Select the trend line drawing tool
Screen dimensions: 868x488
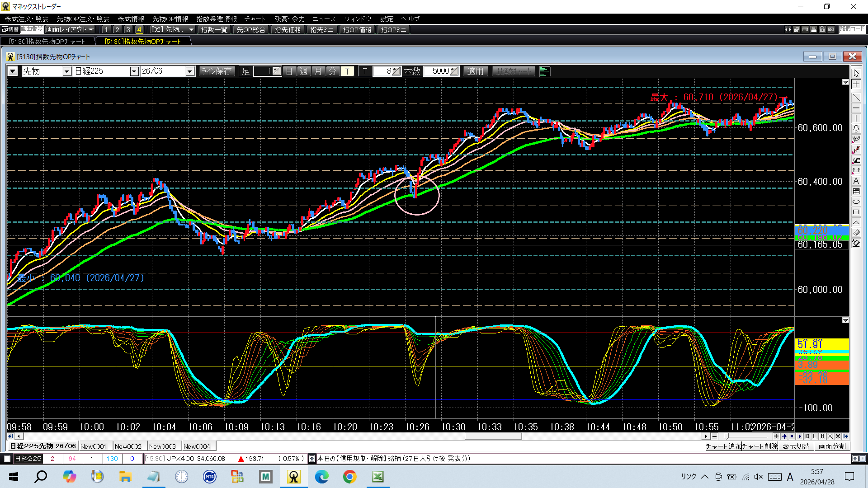[x=856, y=98]
